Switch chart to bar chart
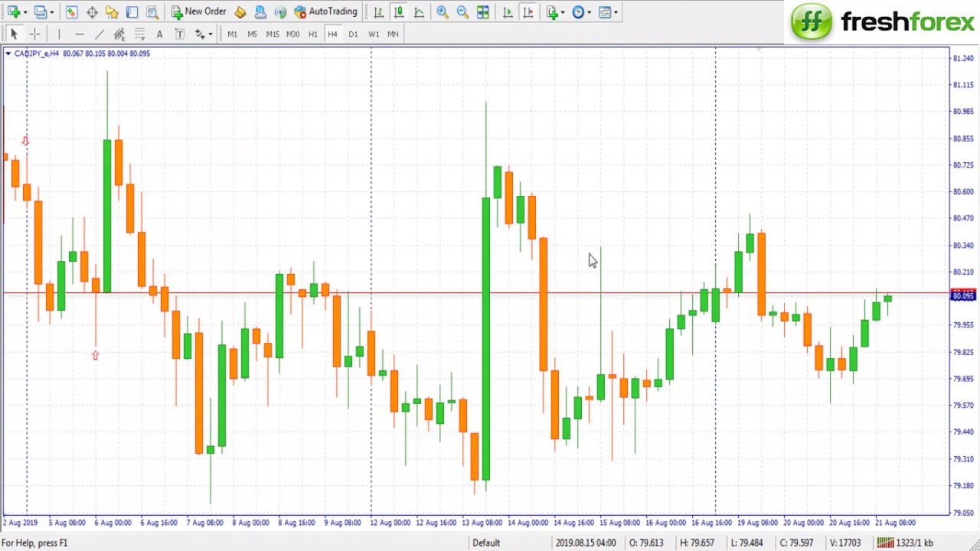 (378, 11)
